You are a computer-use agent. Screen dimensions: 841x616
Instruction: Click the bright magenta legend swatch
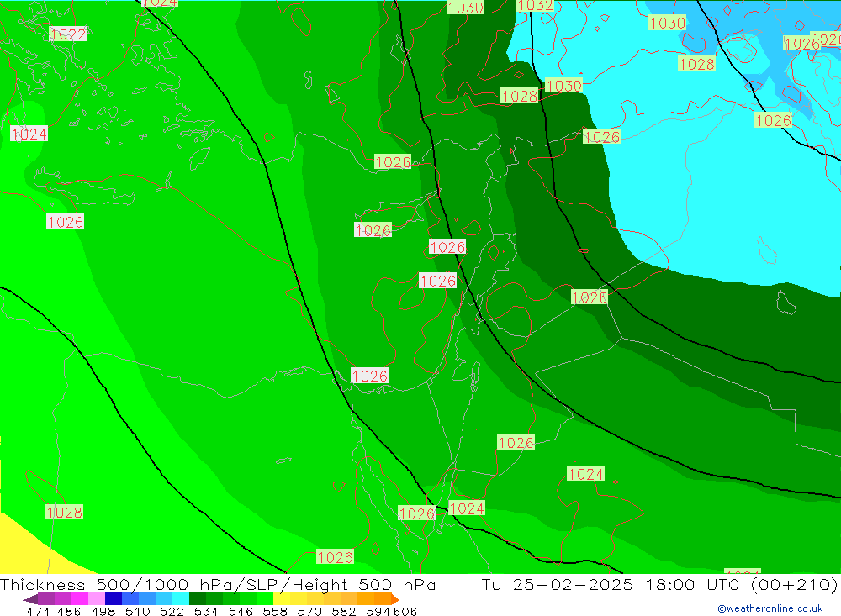point(79,599)
